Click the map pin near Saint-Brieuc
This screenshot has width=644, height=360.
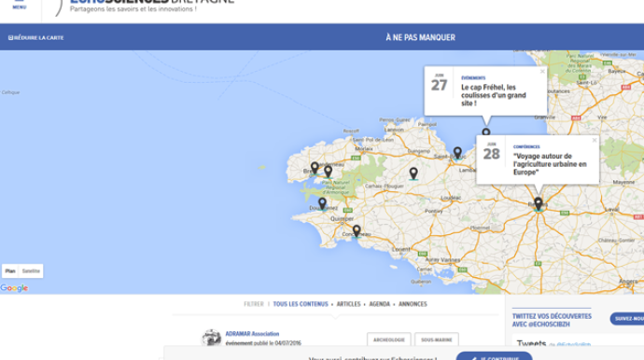click(x=457, y=154)
